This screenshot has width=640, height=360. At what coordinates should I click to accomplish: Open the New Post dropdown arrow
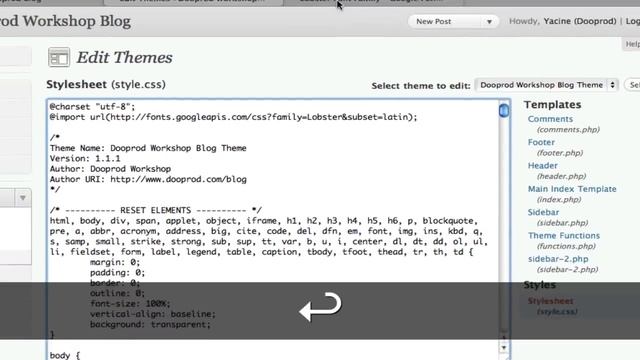489,22
